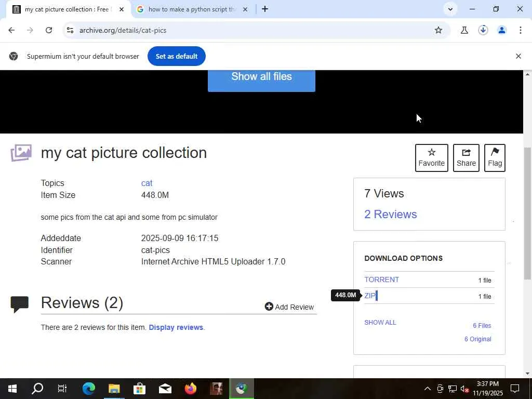Viewport: 532px width, 399px height.
Task: Open Microsoft Store from taskbar
Action: click(x=139, y=389)
